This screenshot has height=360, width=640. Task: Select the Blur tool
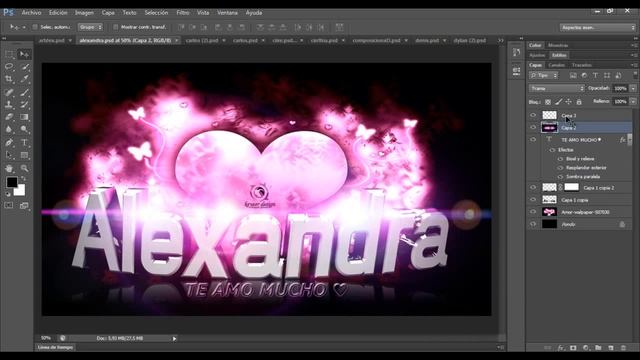[x=9, y=129]
